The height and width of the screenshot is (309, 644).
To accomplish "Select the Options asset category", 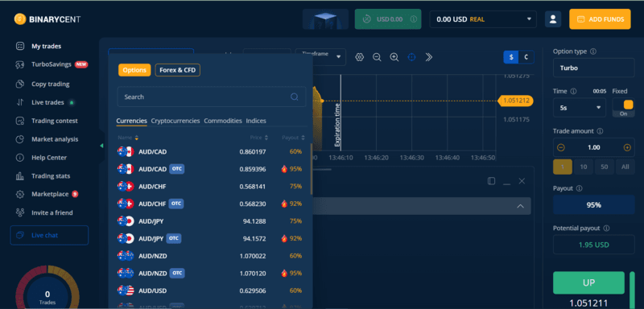I will 134,70.
